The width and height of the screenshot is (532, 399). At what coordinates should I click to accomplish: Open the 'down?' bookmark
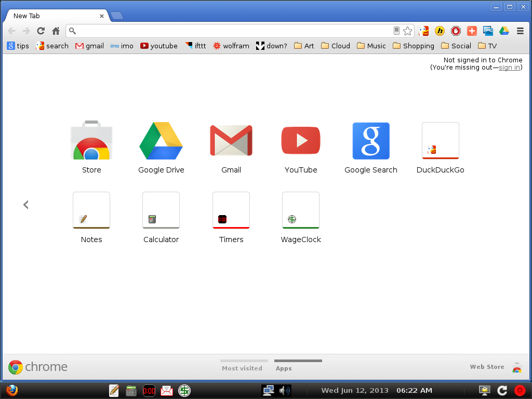click(x=271, y=46)
